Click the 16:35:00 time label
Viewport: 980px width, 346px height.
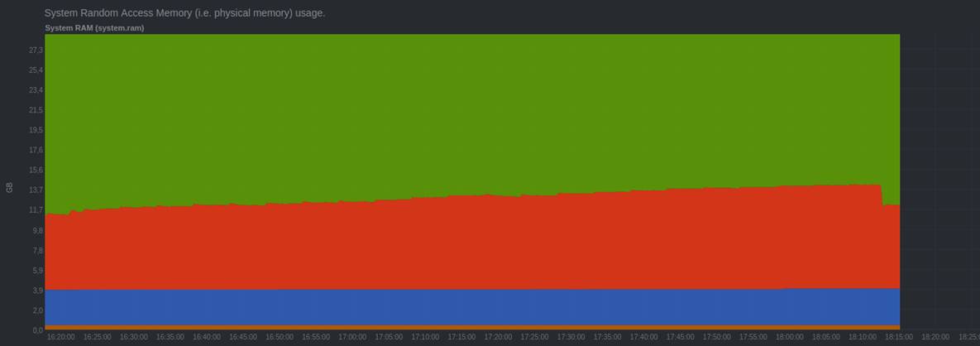(x=170, y=337)
